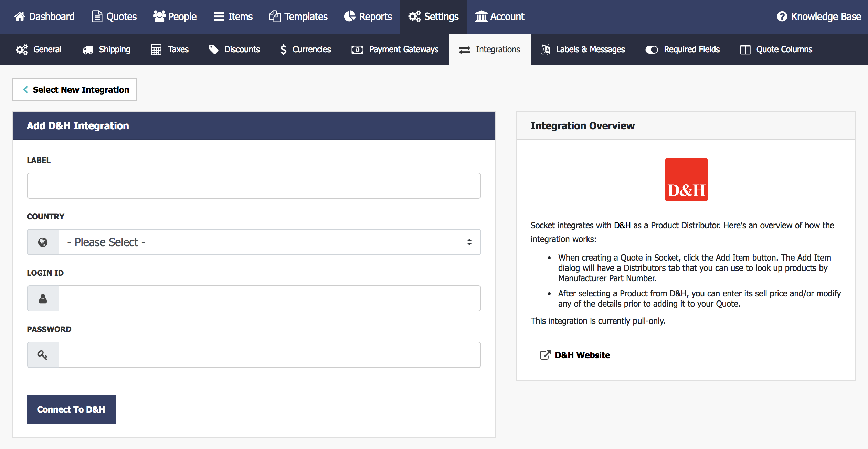Open the Templates section
Viewport: 868px width, 449px height.
tap(298, 17)
